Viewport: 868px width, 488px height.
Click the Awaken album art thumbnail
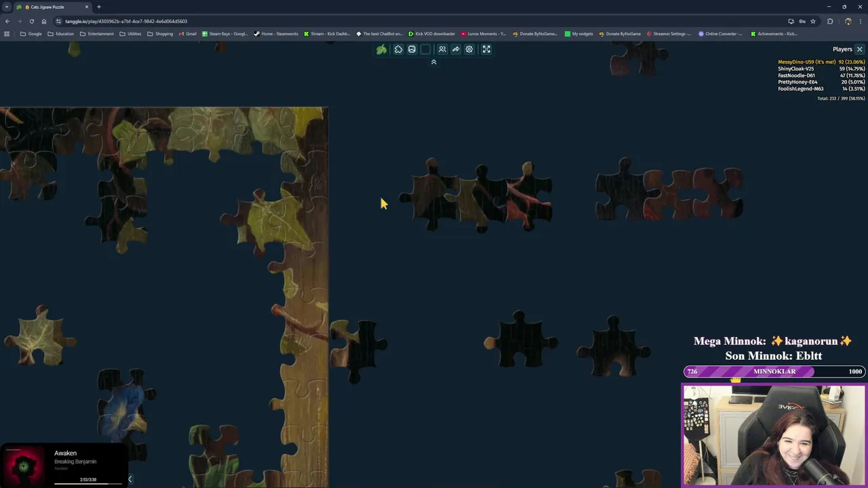pyautogui.click(x=24, y=466)
